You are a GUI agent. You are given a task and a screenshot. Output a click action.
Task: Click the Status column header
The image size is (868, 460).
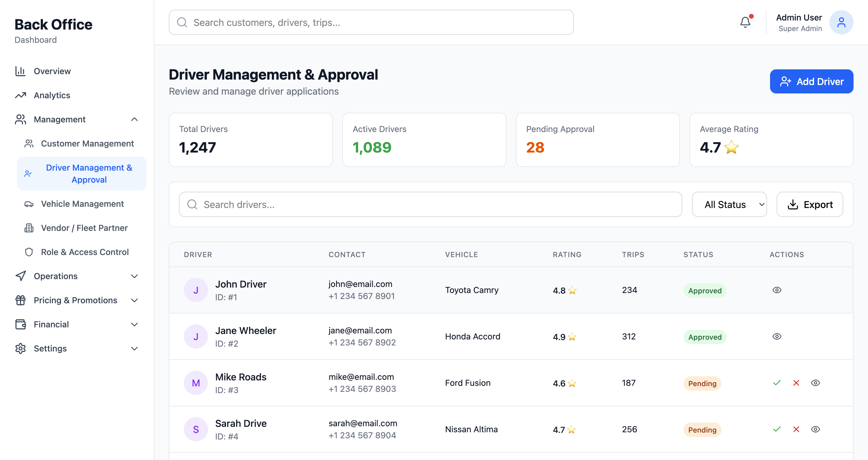[698, 255]
